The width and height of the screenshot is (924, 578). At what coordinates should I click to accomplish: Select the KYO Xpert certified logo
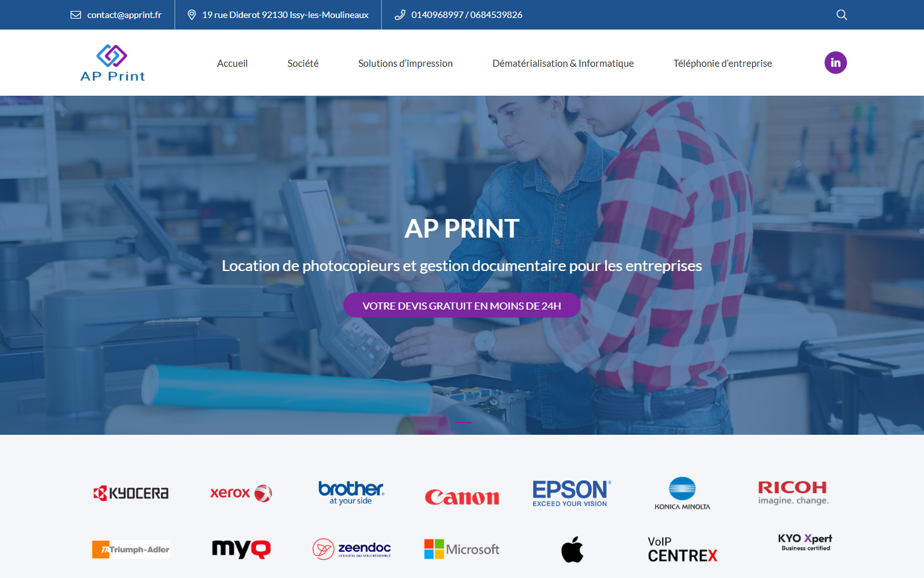point(805,542)
